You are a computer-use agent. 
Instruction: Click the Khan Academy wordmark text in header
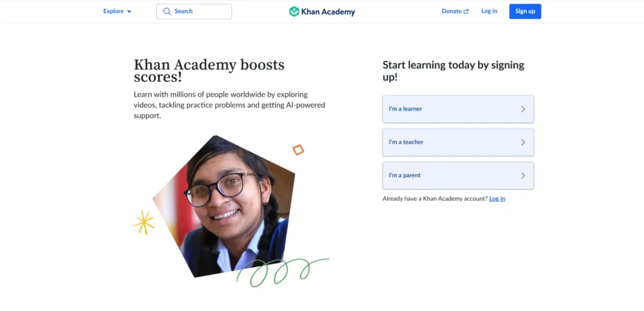point(328,12)
